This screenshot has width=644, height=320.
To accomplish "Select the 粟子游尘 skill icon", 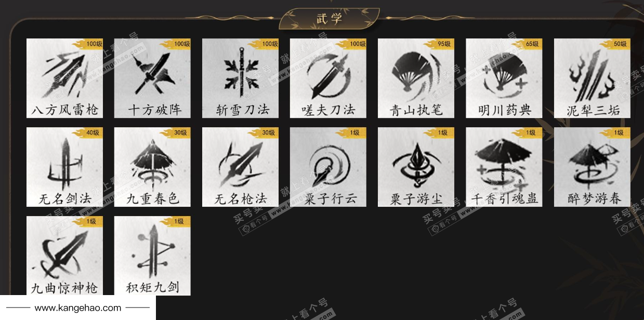I will (x=416, y=167).
